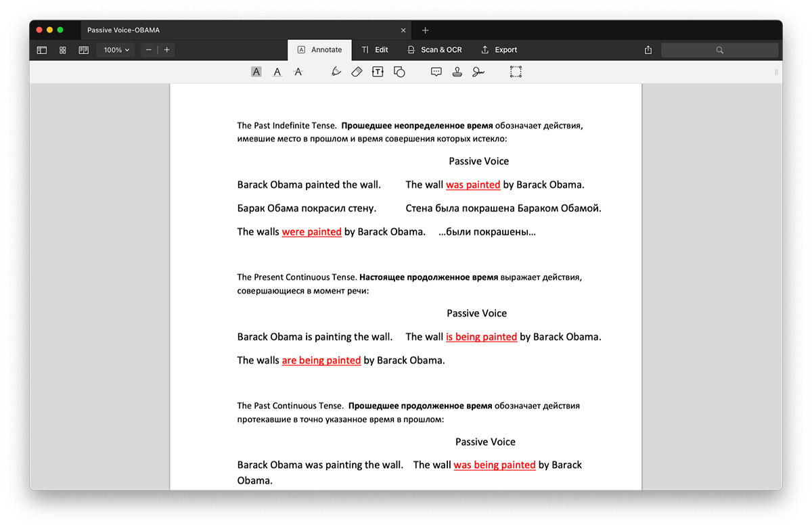
Task: Open the Scan & OCR tab
Action: pos(434,50)
